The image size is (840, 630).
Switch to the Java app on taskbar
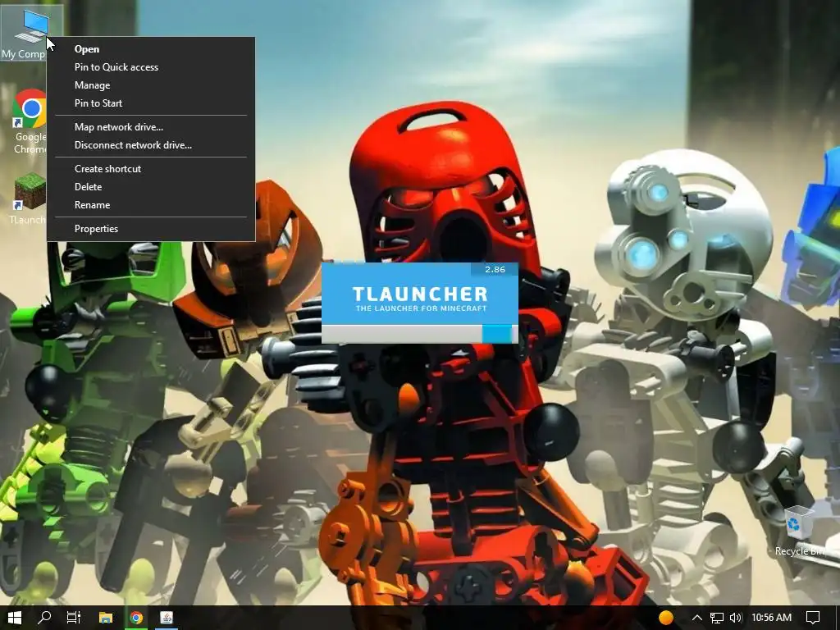click(x=167, y=618)
